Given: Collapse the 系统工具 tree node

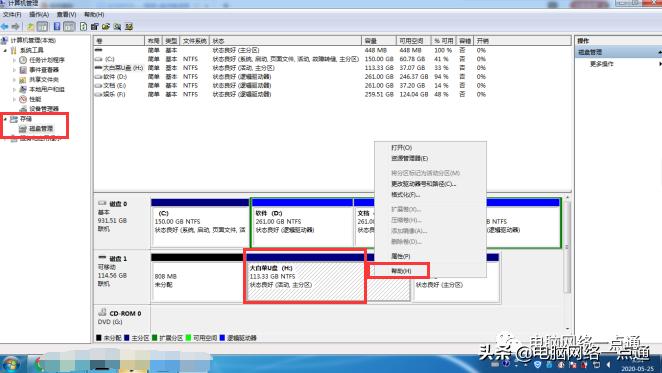Looking at the screenshot, I should tap(5, 50).
